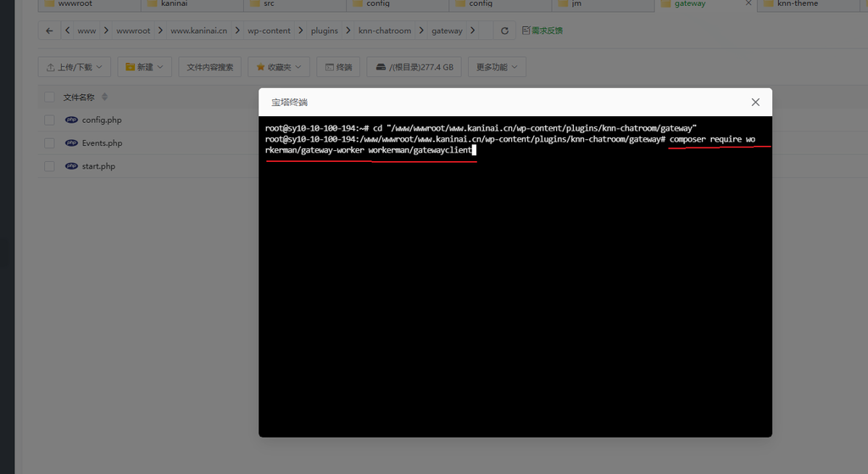868x474 pixels.
Task: Check the config.php checkbox
Action: tap(49, 120)
